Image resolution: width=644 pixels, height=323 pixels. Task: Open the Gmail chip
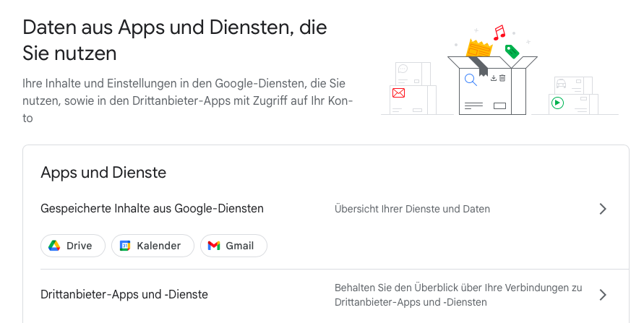233,246
